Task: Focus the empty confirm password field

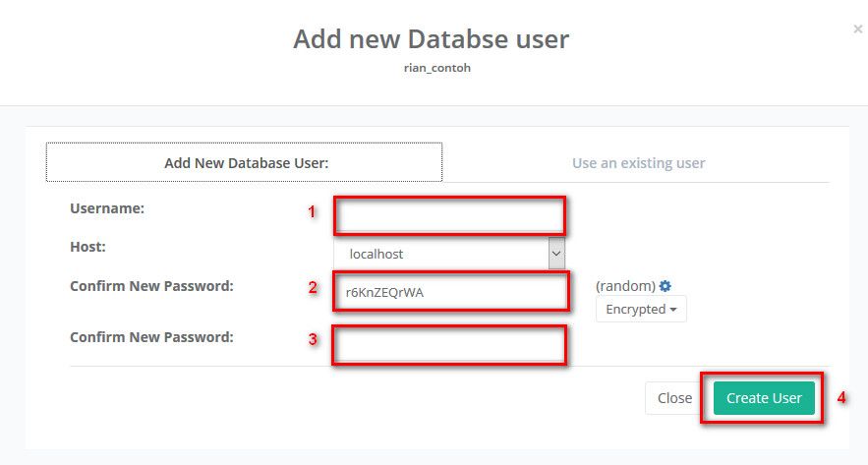Action: pyautogui.click(x=449, y=345)
